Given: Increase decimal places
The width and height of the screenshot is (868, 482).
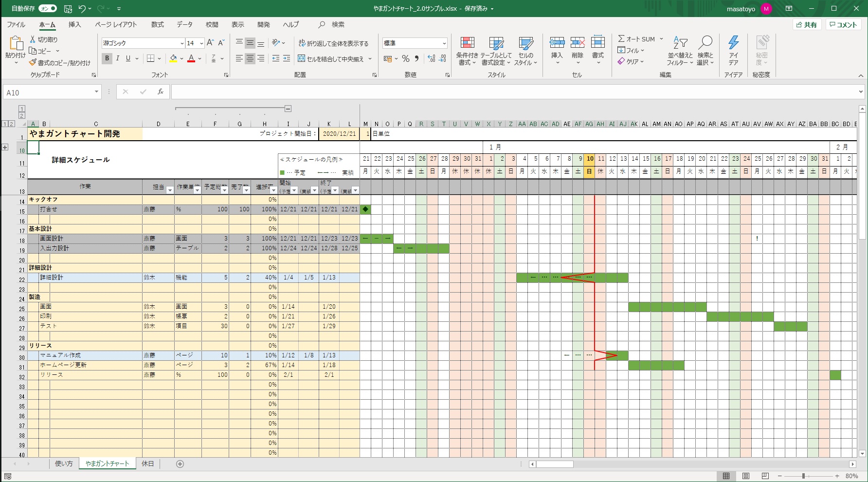Looking at the screenshot, I should 432,58.
